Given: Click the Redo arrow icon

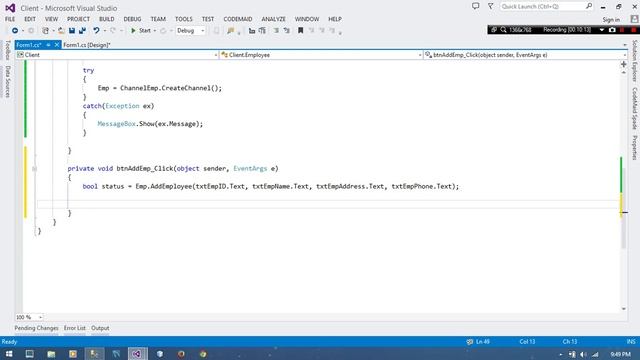Looking at the screenshot, I should 113,31.
